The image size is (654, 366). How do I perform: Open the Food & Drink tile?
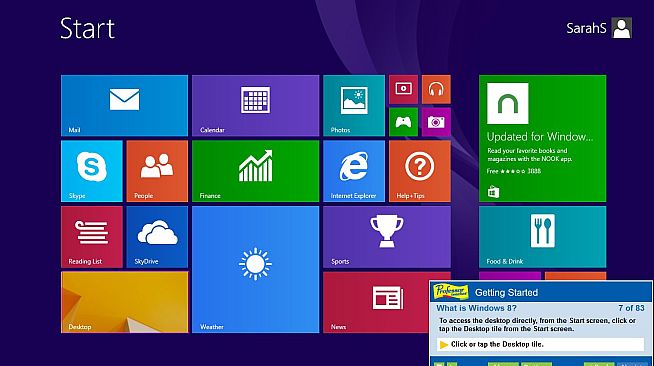(x=542, y=237)
